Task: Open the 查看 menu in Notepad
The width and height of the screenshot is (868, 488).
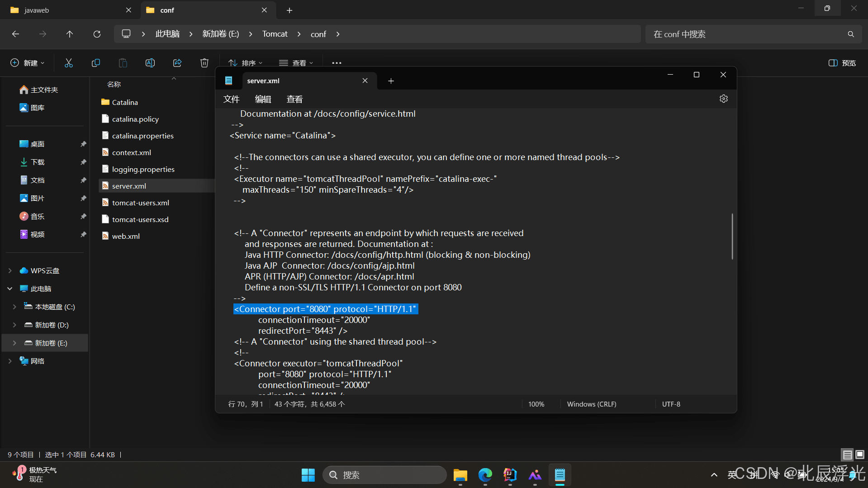Action: pyautogui.click(x=294, y=99)
